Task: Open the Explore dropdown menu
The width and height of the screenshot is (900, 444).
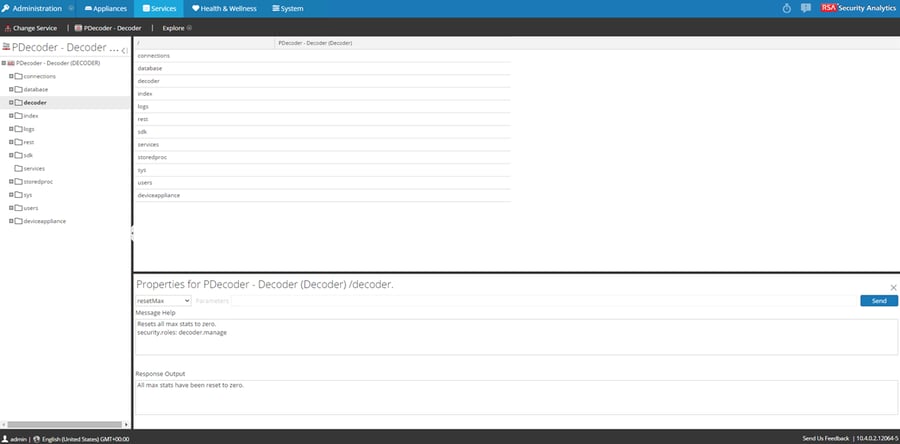Action: pos(177,28)
